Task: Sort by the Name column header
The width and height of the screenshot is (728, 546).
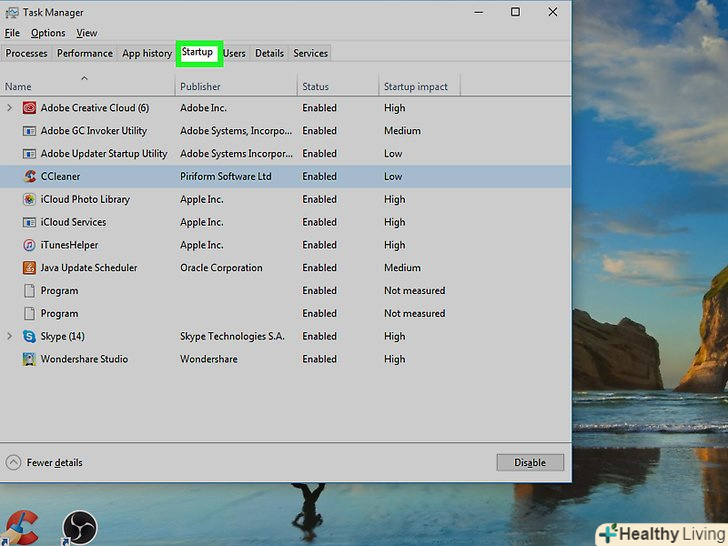Action: (87, 84)
